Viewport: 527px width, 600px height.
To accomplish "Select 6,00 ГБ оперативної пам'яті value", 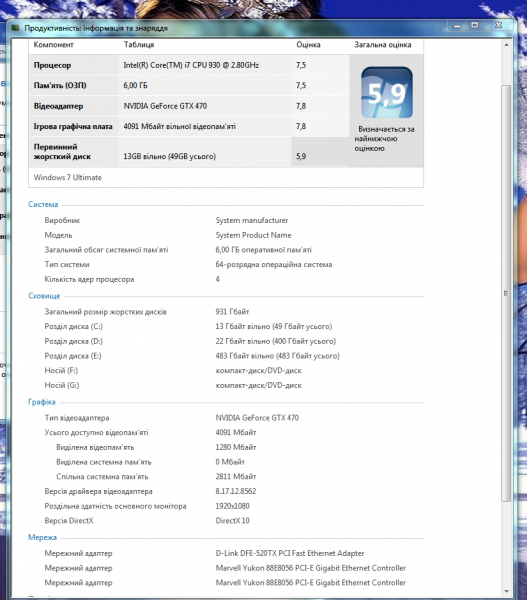I will tap(263, 250).
